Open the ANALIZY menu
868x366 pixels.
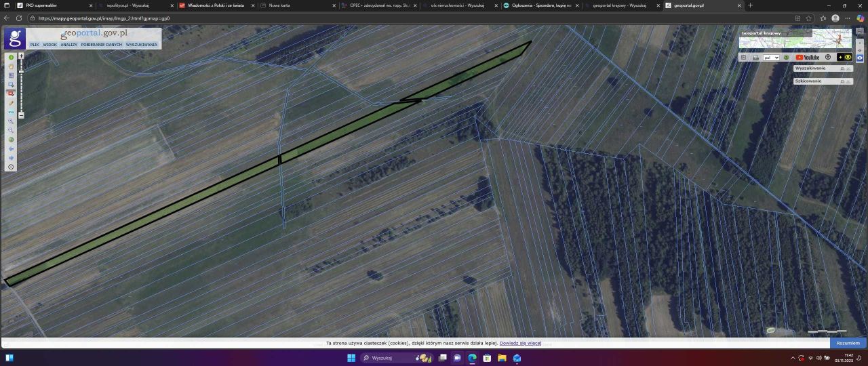click(x=68, y=45)
